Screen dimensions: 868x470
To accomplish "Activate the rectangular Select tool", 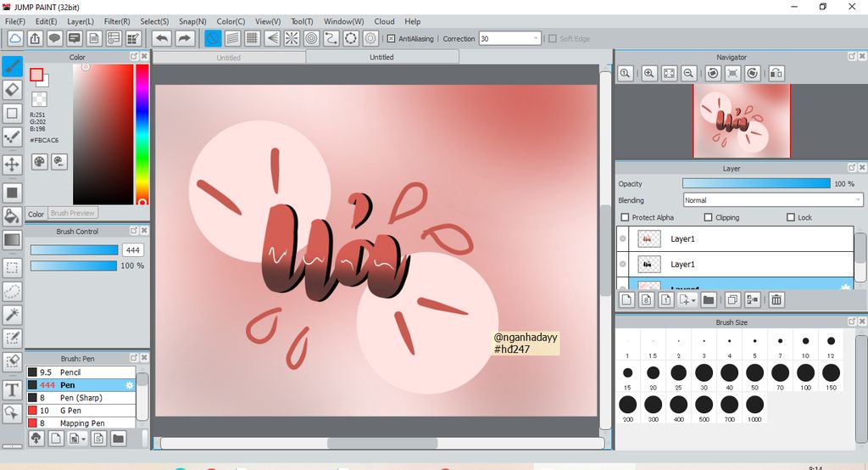I will tap(12, 268).
